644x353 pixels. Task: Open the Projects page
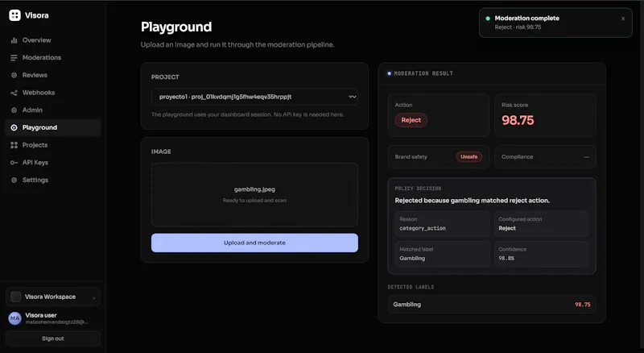click(52, 145)
